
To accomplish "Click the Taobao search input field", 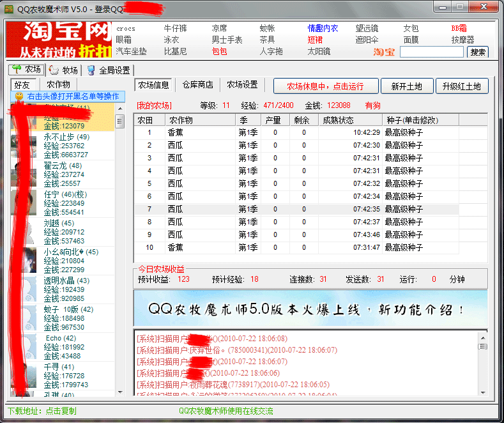I will pos(432,52).
